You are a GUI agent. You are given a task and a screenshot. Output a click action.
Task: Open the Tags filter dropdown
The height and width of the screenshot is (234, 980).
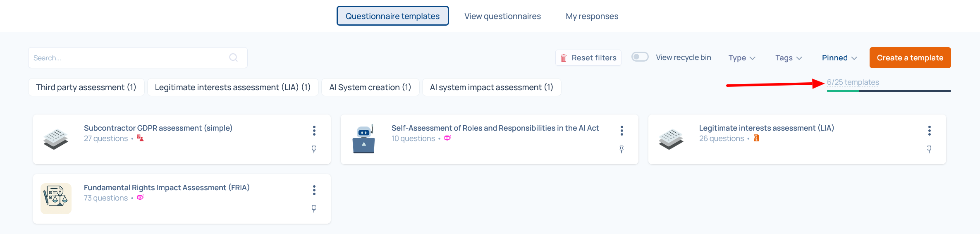click(x=789, y=58)
